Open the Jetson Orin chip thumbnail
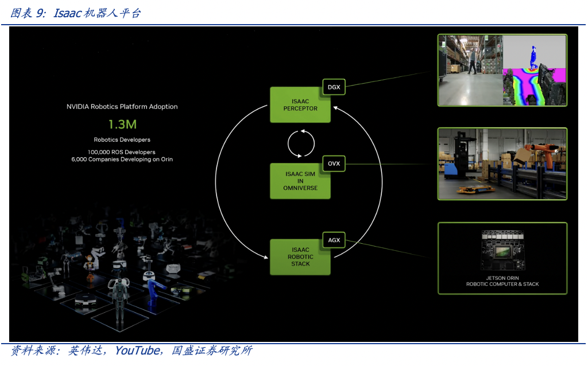Viewport: 588px width, 366px height. 502,259
